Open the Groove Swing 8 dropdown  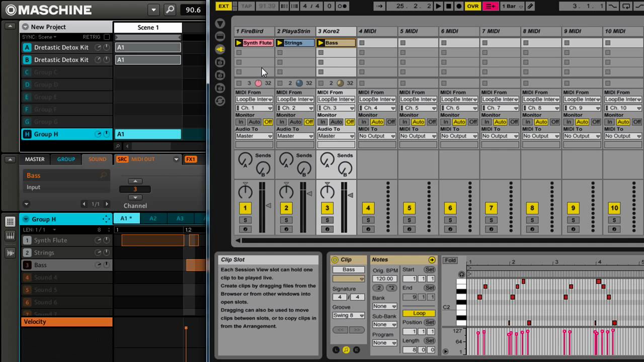[x=348, y=316]
